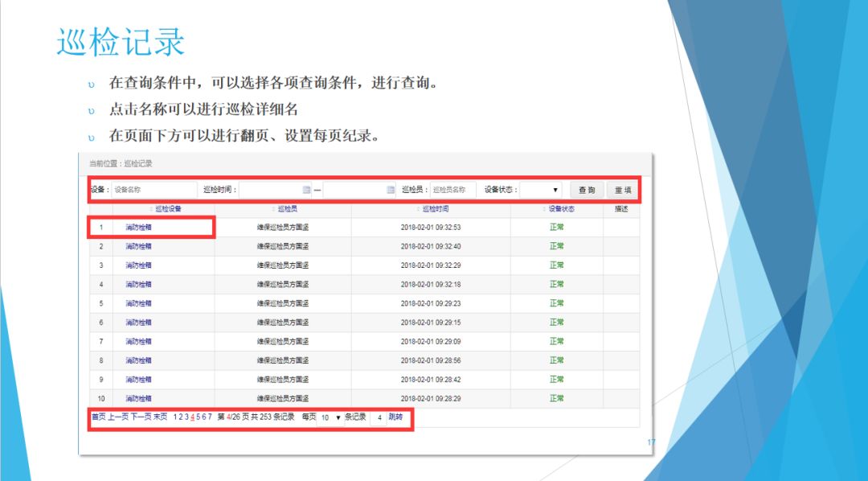Sort by the 设备状态 column header
Screen dimensions: 868x481
[561, 209]
